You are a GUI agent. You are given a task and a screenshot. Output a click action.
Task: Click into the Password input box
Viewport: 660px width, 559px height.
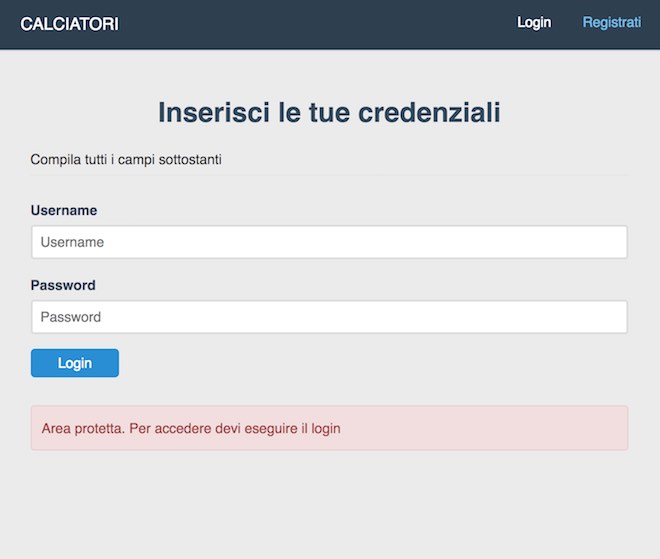[x=329, y=317]
